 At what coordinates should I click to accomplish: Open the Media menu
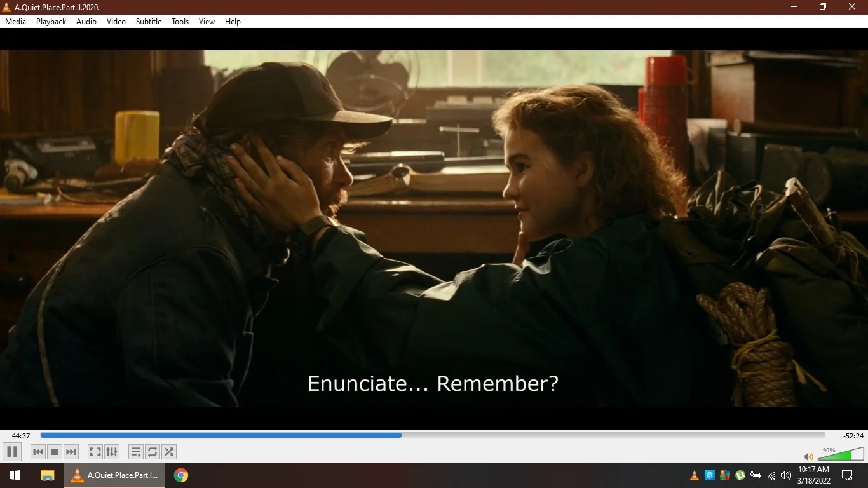pos(16,22)
